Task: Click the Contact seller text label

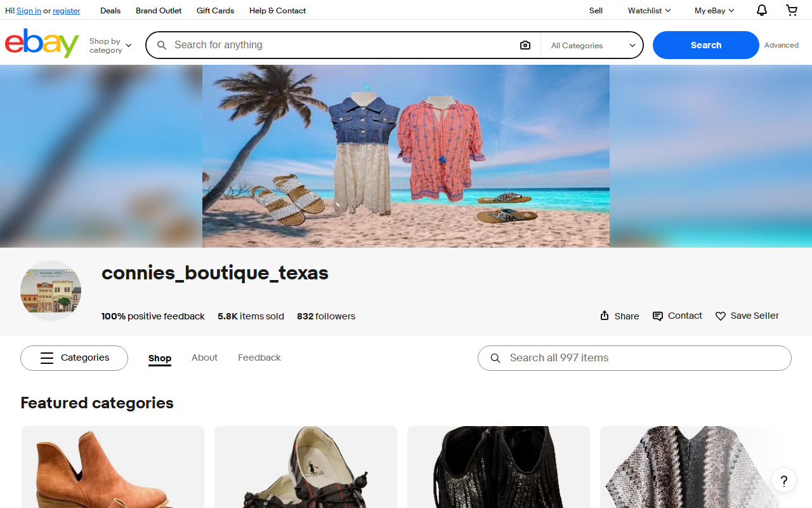Action: [x=685, y=316]
